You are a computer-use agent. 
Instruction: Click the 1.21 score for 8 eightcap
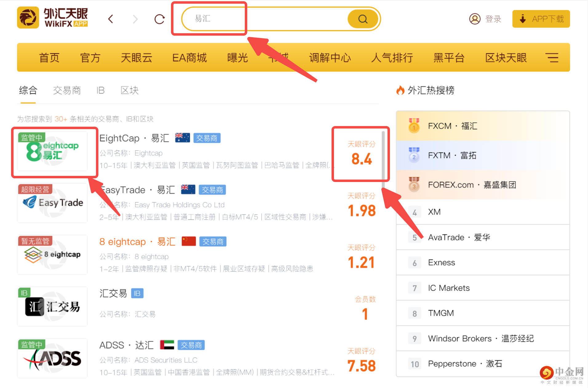point(361,262)
